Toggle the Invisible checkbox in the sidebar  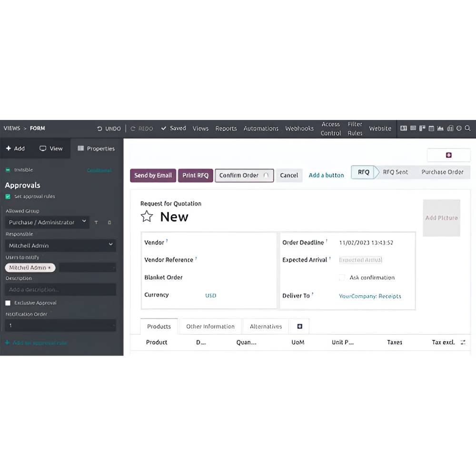click(8, 170)
